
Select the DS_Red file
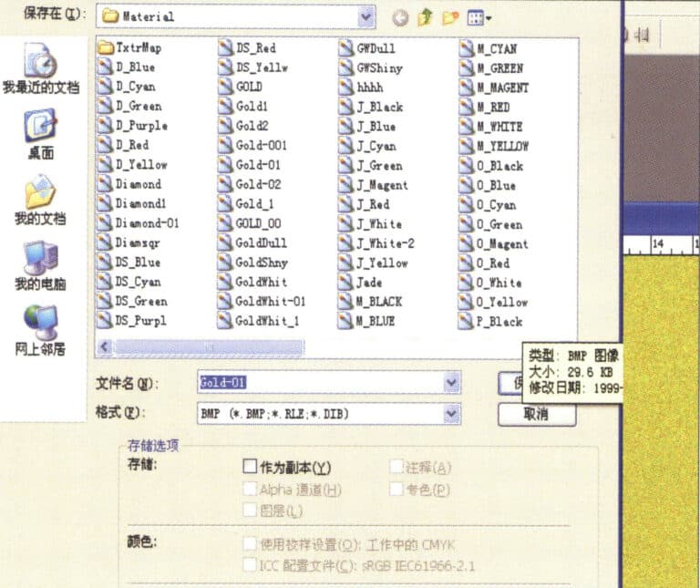pos(247,47)
